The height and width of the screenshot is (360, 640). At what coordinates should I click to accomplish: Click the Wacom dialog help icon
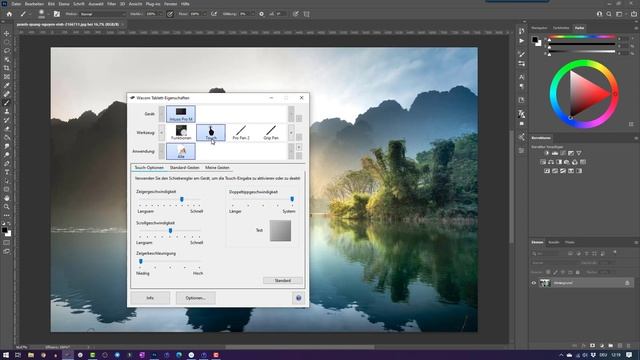pos(298,298)
